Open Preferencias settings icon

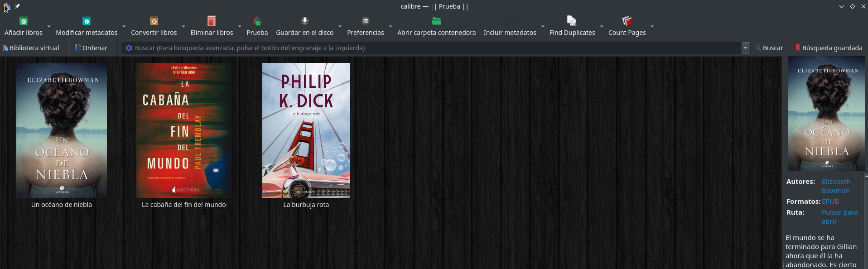366,21
